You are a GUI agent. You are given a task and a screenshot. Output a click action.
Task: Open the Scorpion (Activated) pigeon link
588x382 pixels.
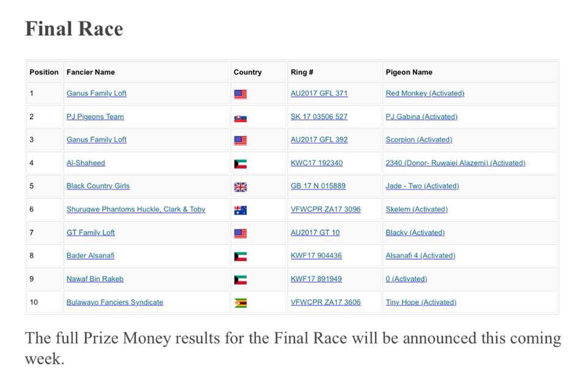point(418,140)
